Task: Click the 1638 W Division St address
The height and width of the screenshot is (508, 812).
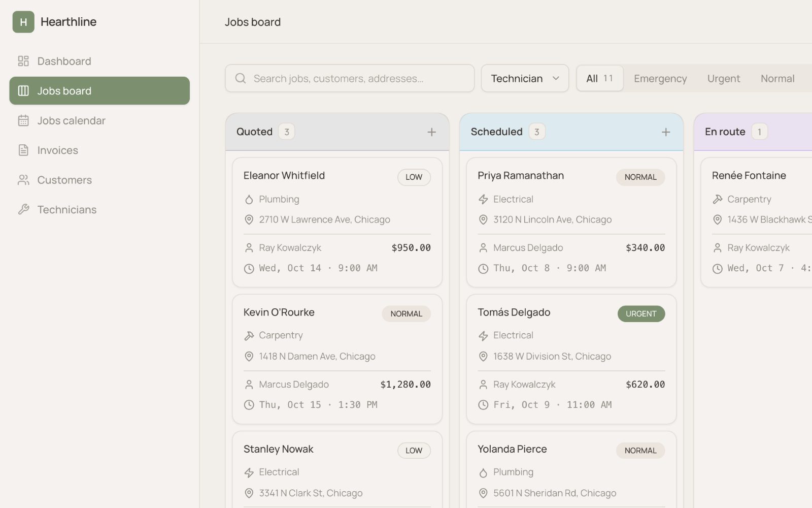Action: point(552,357)
